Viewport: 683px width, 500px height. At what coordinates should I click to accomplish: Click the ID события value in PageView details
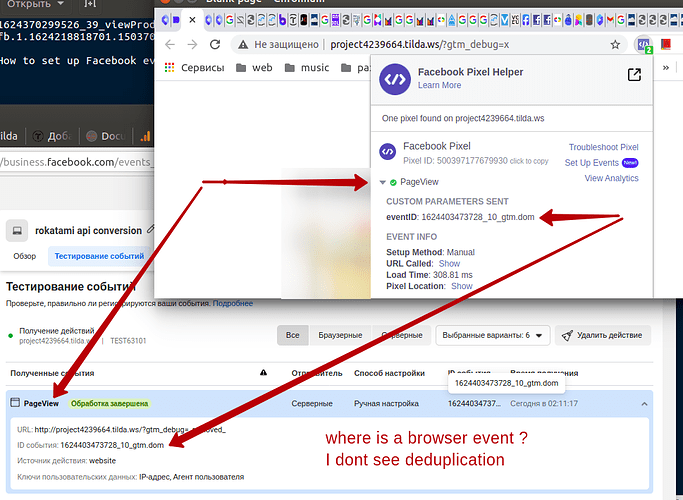(112, 445)
